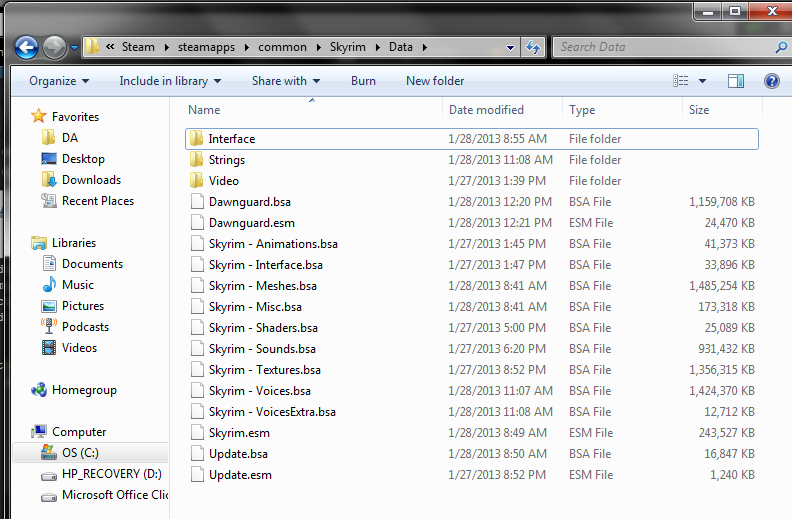Screen dimensions: 792x519
Task: Open the Help question mark icon
Action: [x=771, y=81]
